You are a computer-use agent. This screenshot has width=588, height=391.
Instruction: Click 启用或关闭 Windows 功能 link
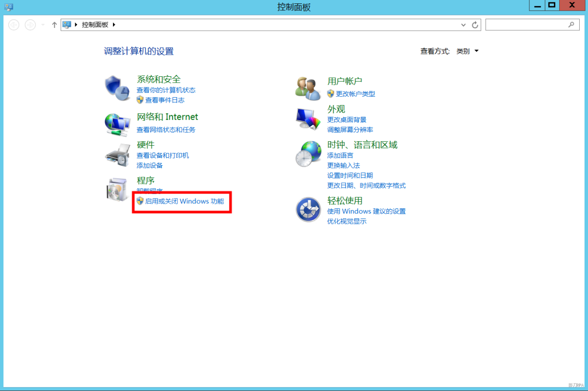click(184, 201)
